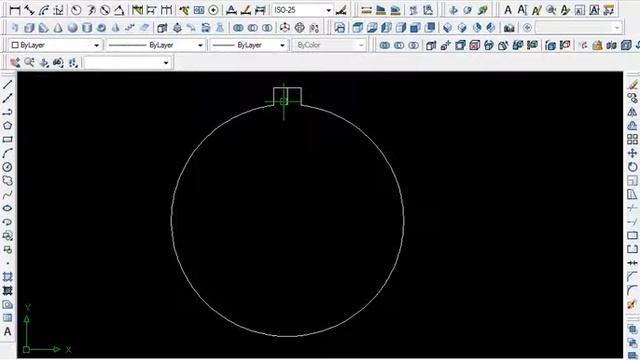Click the Dimension Update icon right of ISO-25
The image size is (640, 360).
pos(341,10)
